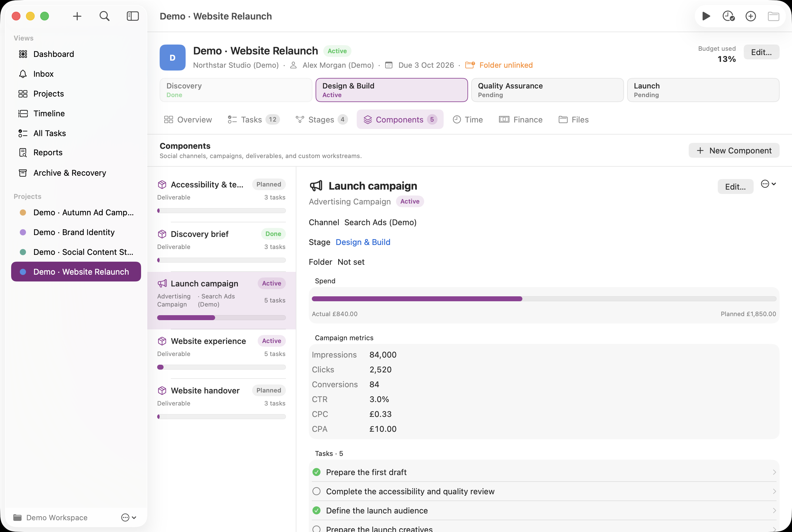Click the Due 3 Oct 2026 calendar icon
This screenshot has width=792, height=532.
coord(389,65)
